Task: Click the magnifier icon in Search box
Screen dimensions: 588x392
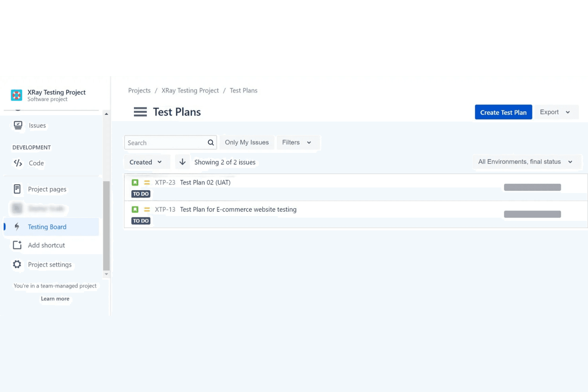Action: click(x=211, y=143)
